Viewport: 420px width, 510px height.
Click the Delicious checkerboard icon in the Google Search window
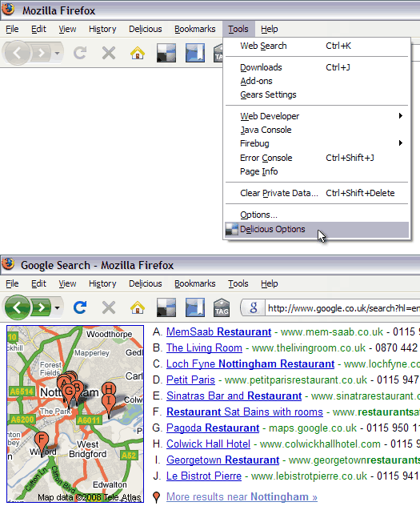pos(166,307)
